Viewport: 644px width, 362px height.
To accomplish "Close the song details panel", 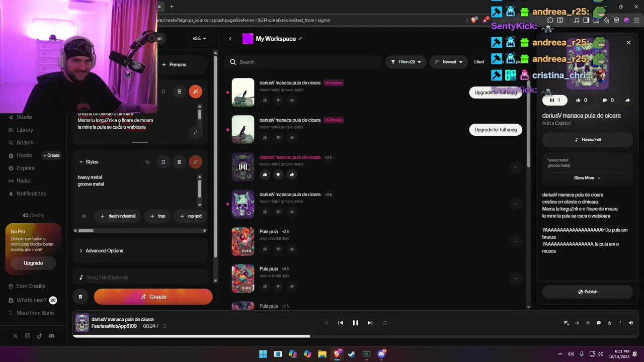I will (628, 43).
